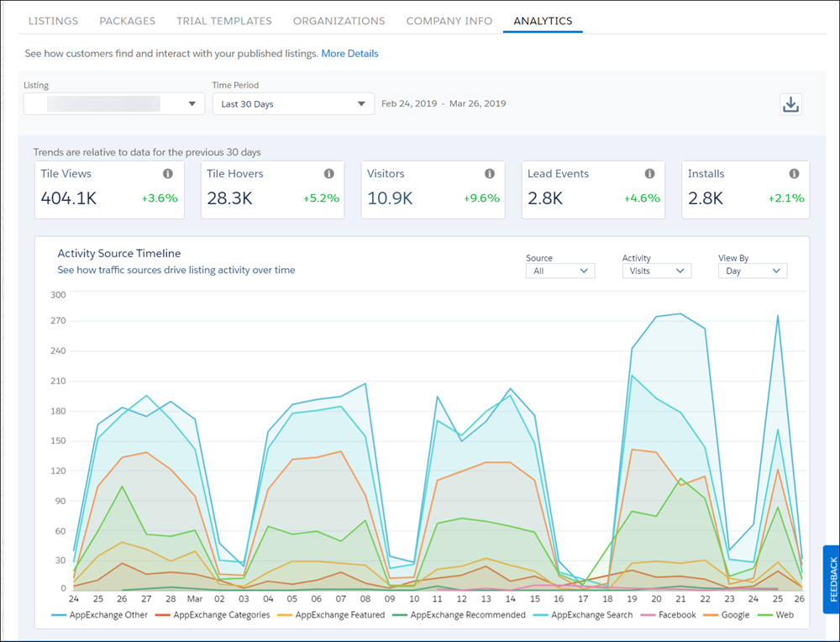This screenshot has height=642, width=840.
Task: Click the Activity Source Timeline heading
Action: click(x=119, y=254)
